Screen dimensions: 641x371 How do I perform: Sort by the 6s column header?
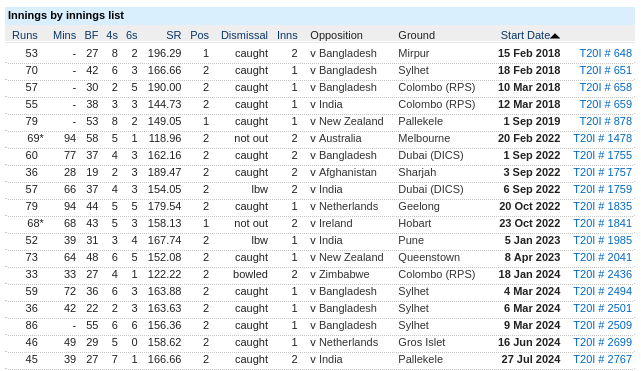[132, 36]
